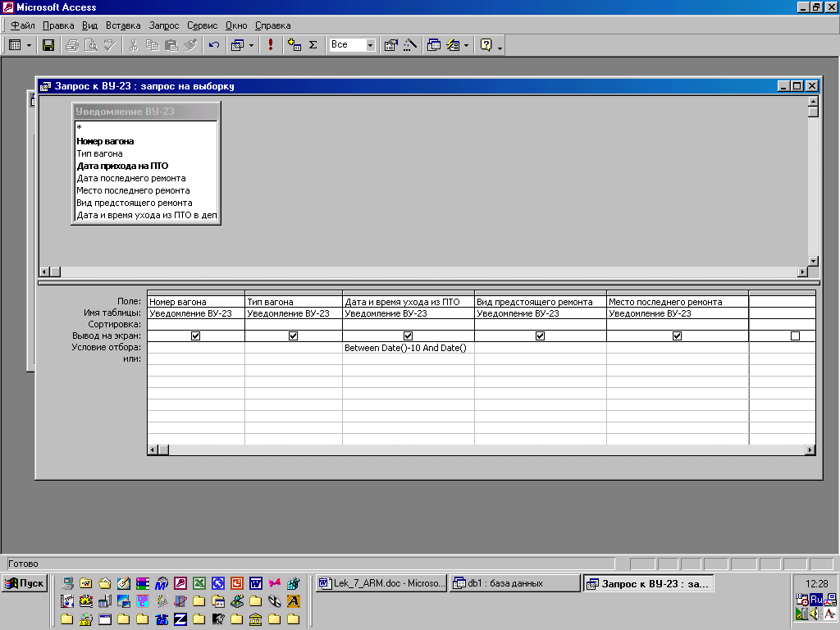Launch Access key icon in quick launch
The height and width of the screenshot is (630, 840).
click(x=180, y=583)
